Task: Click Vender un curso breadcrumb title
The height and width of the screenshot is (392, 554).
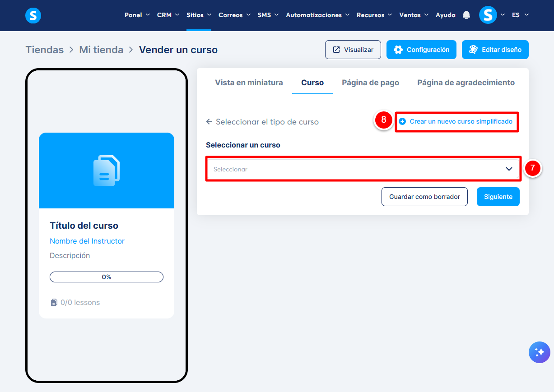Action: pos(178,50)
